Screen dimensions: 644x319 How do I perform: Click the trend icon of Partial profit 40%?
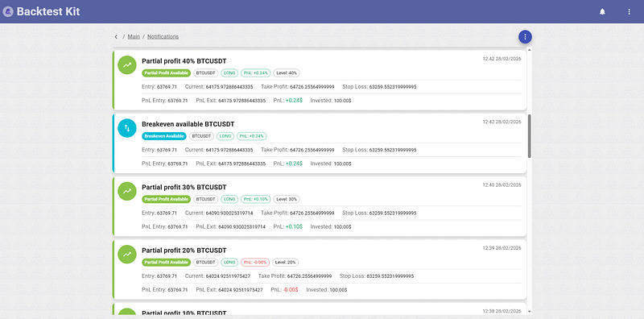(127, 65)
